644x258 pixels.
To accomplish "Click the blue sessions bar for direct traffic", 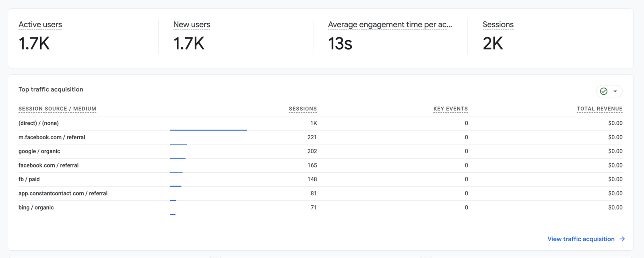I will (208, 130).
